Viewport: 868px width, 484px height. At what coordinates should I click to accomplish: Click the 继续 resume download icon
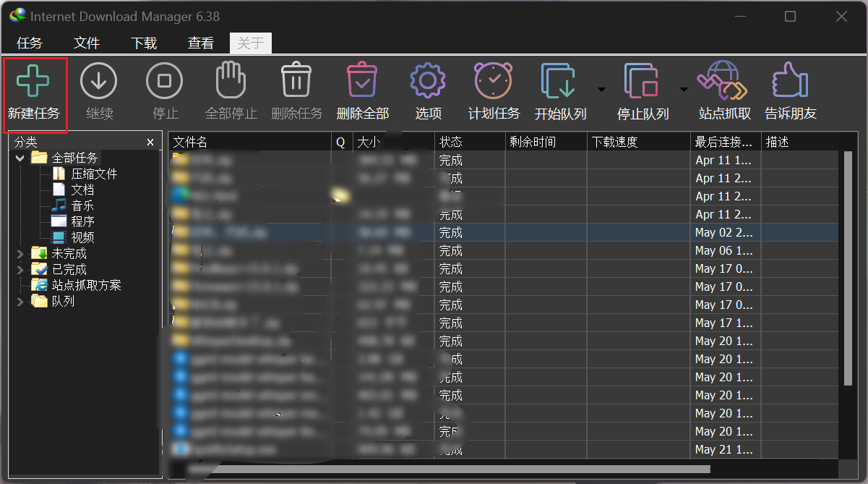99,80
